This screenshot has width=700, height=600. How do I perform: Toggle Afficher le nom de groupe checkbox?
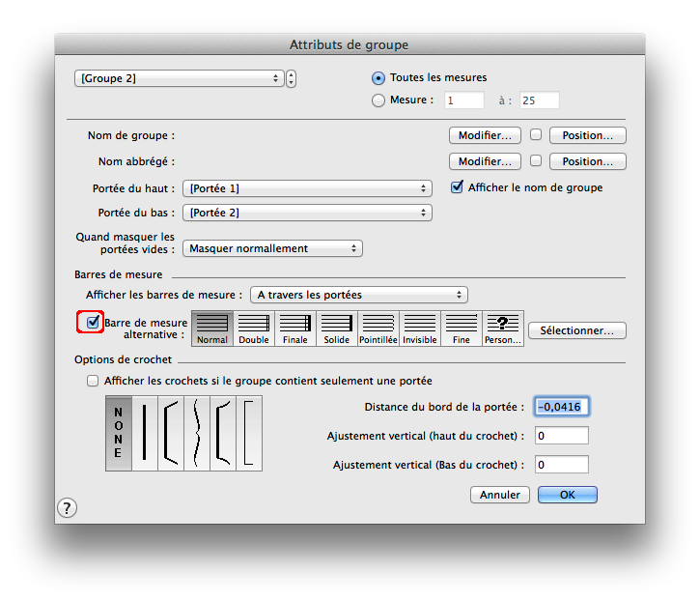pyautogui.click(x=458, y=187)
